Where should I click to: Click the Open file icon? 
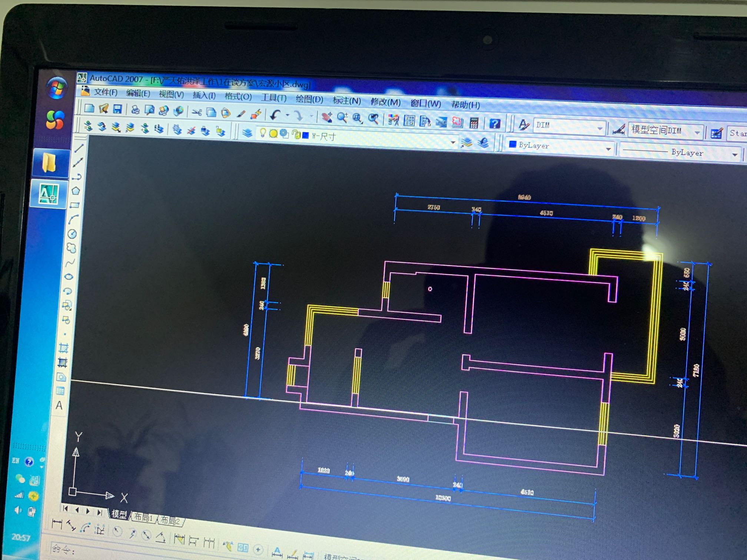point(104,109)
